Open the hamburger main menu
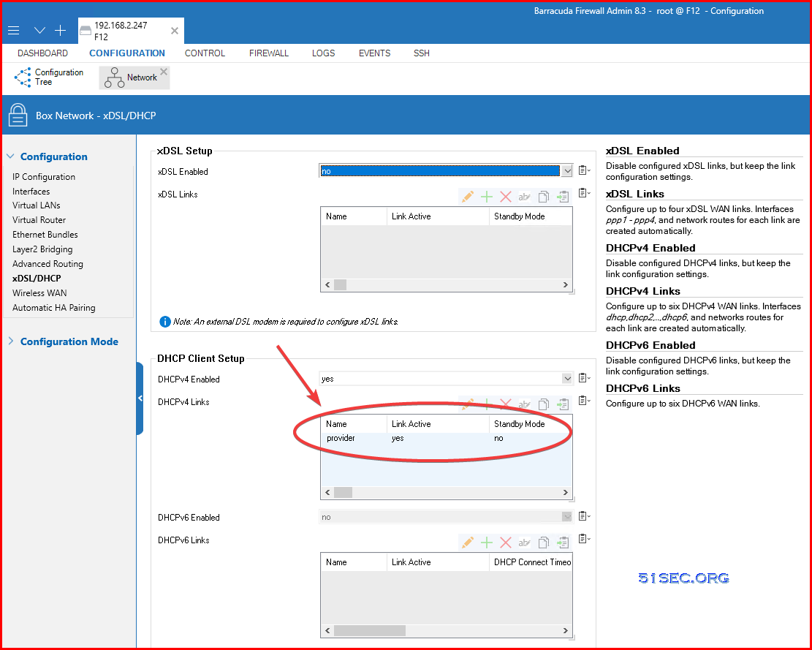812x650 pixels. point(13,31)
